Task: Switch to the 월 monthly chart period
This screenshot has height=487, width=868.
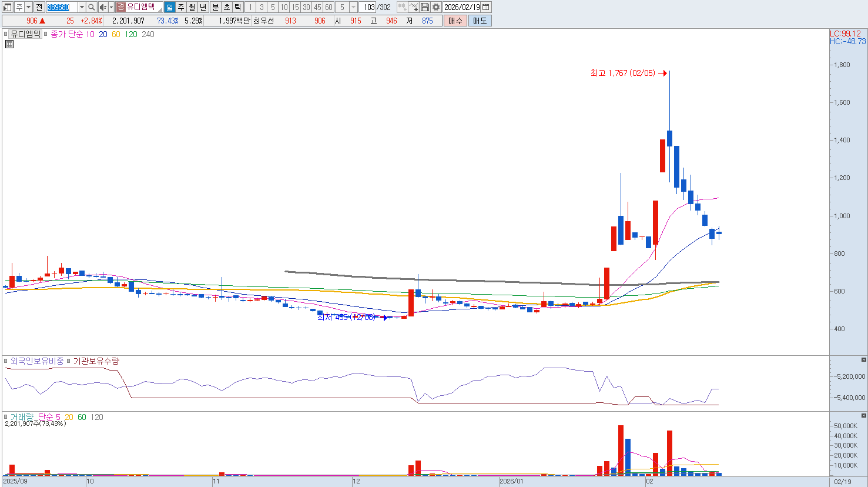Action: (192, 7)
